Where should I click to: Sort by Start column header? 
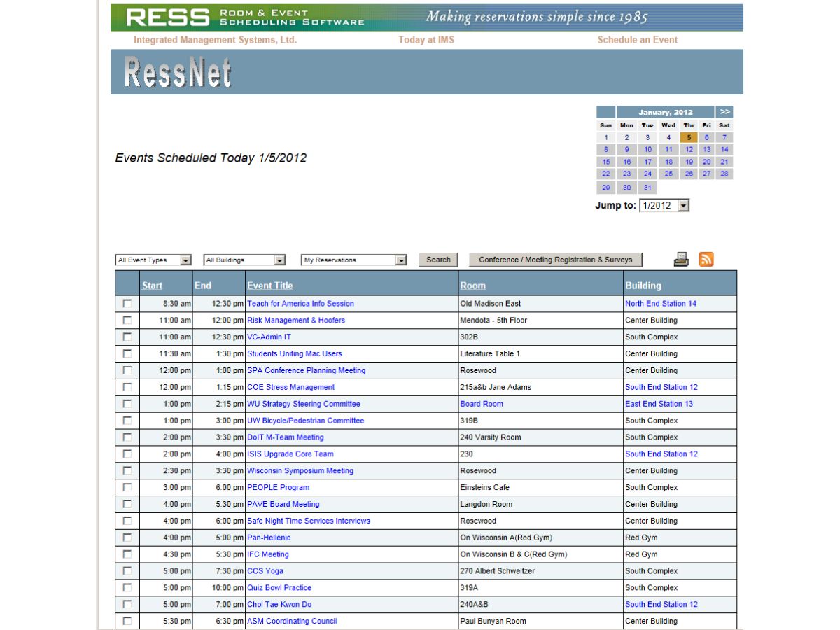coord(152,286)
